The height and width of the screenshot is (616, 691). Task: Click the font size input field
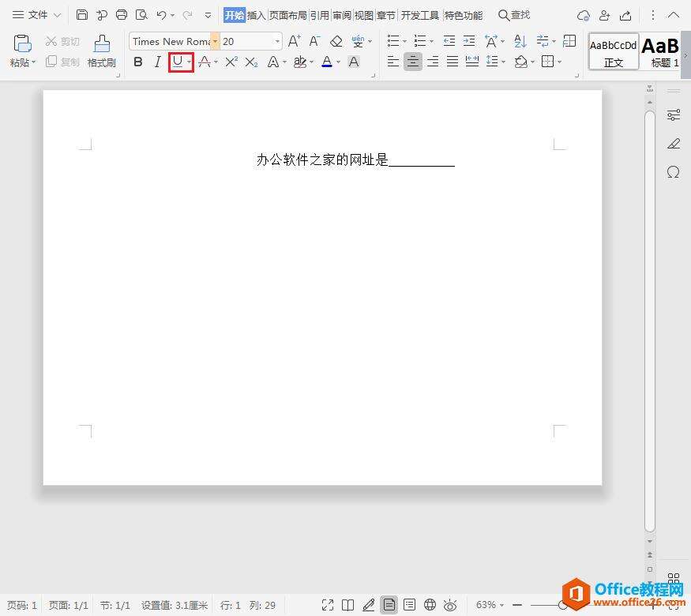[x=246, y=41]
